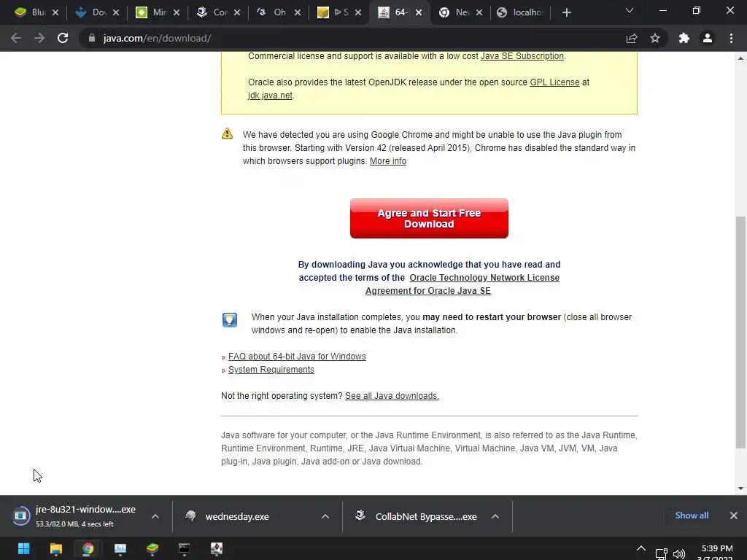The width and height of the screenshot is (747, 560).
Task: Close the 64-bit Java tab
Action: click(419, 12)
